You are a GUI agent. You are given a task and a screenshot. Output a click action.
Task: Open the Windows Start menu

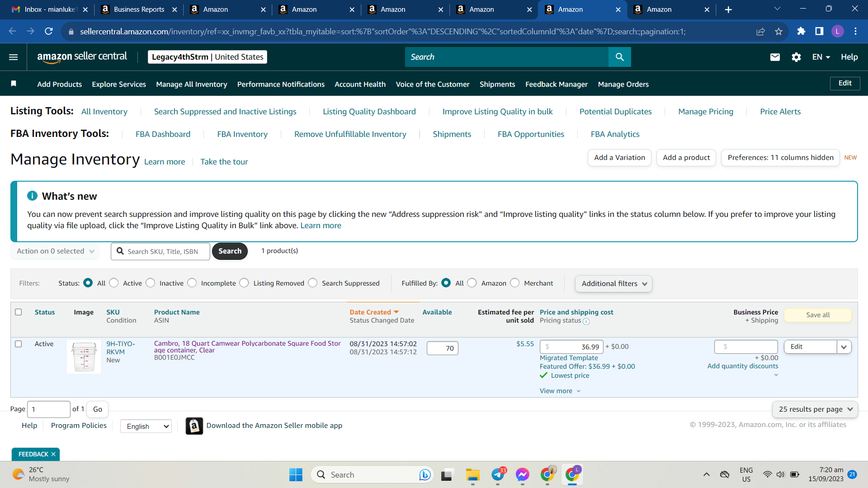point(296,474)
